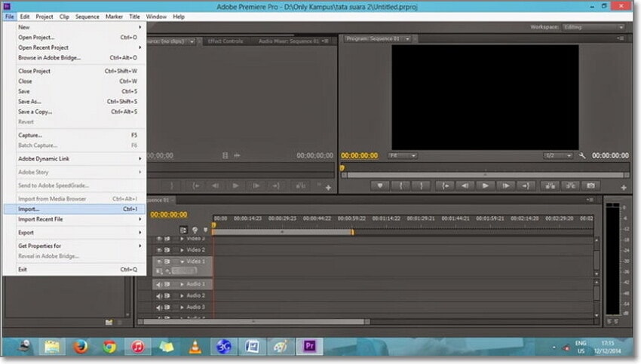
Task: Toggle sync lock on Audio 2 track
Action: [x=167, y=295]
